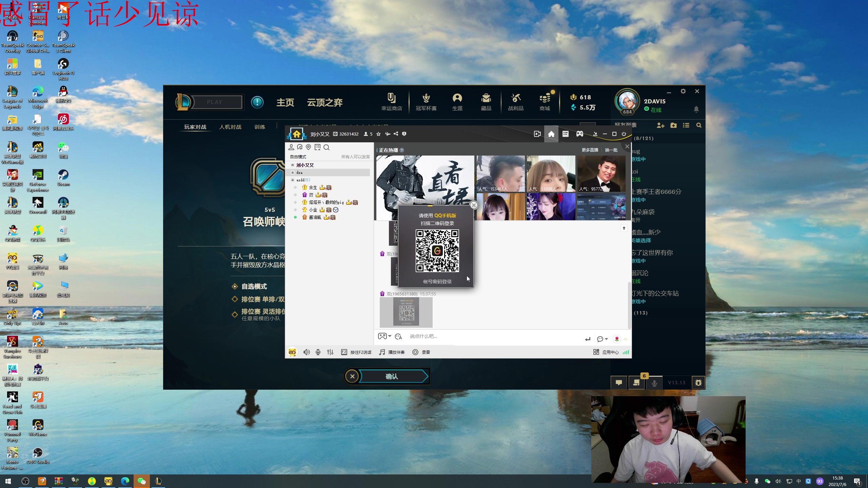868x488 pixels.
Task: Click the location pin icon in channel panel
Action: click(308, 147)
